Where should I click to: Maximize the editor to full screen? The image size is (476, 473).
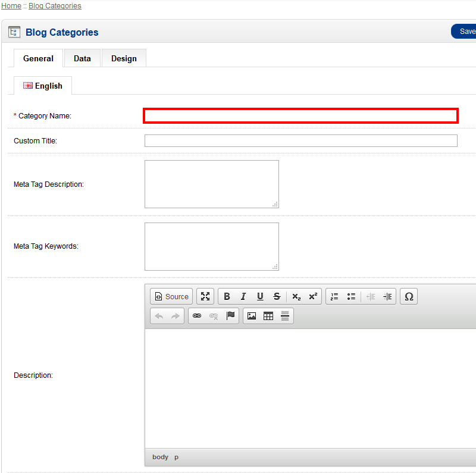click(x=205, y=296)
